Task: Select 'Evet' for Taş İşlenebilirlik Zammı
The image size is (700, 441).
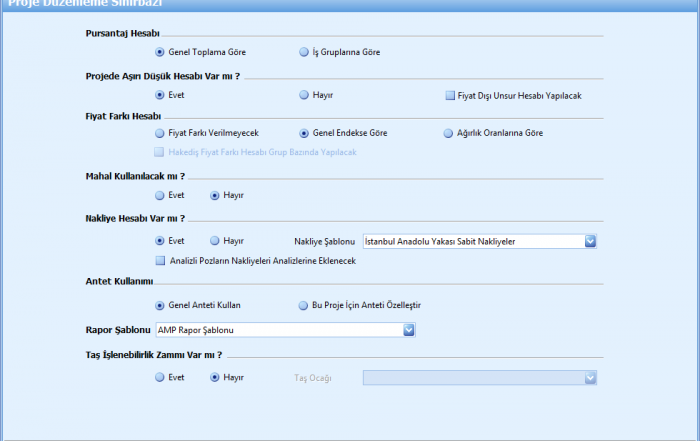Action: click(x=160, y=378)
